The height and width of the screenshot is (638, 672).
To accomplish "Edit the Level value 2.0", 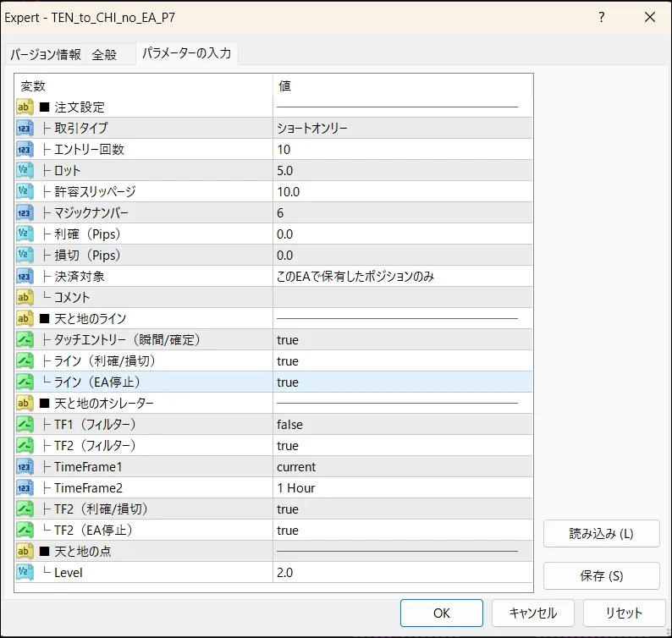I will point(402,573).
